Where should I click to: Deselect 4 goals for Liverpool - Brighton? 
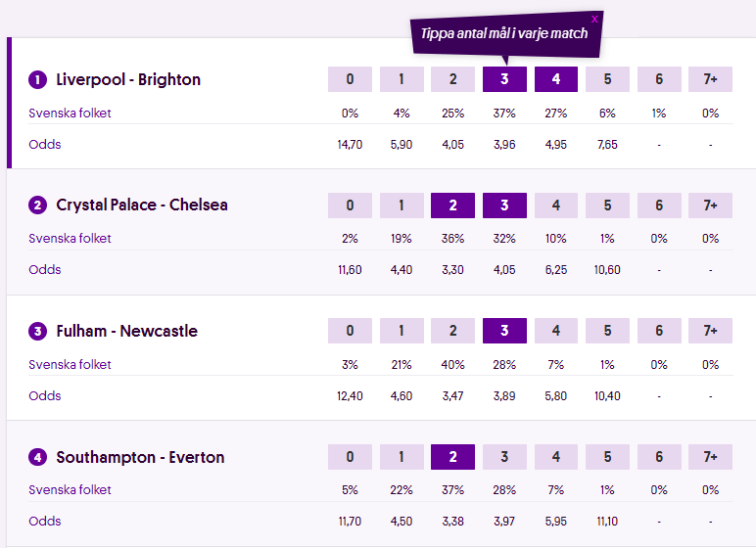tap(556, 79)
